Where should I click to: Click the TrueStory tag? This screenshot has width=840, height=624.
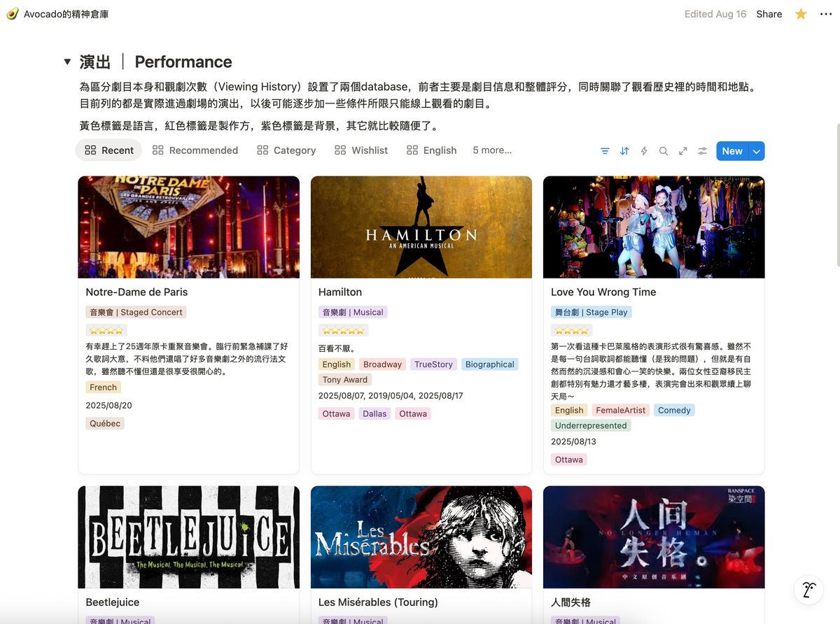(x=433, y=364)
